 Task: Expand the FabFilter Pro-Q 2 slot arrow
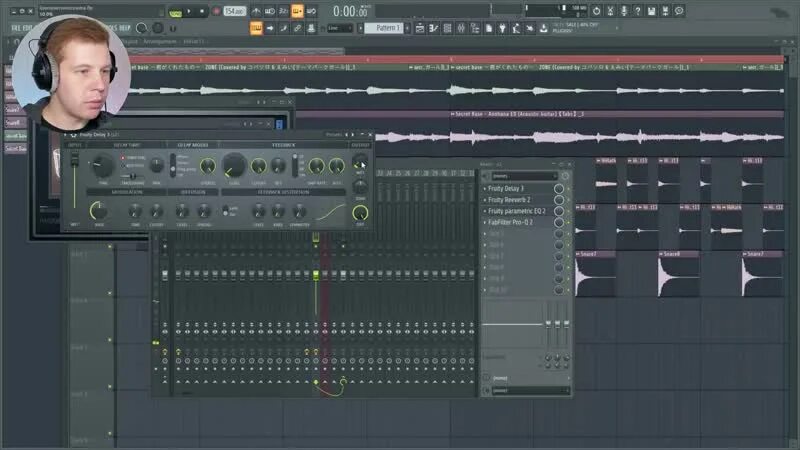485,222
